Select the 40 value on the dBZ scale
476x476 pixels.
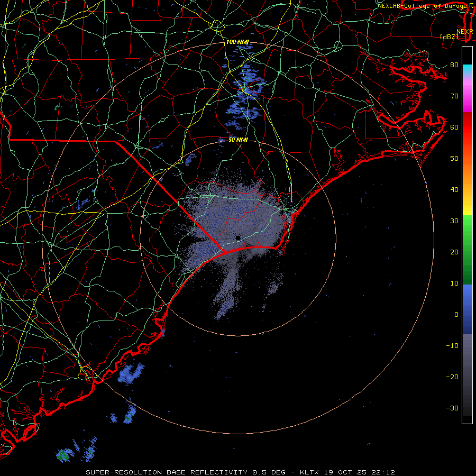pos(454,189)
